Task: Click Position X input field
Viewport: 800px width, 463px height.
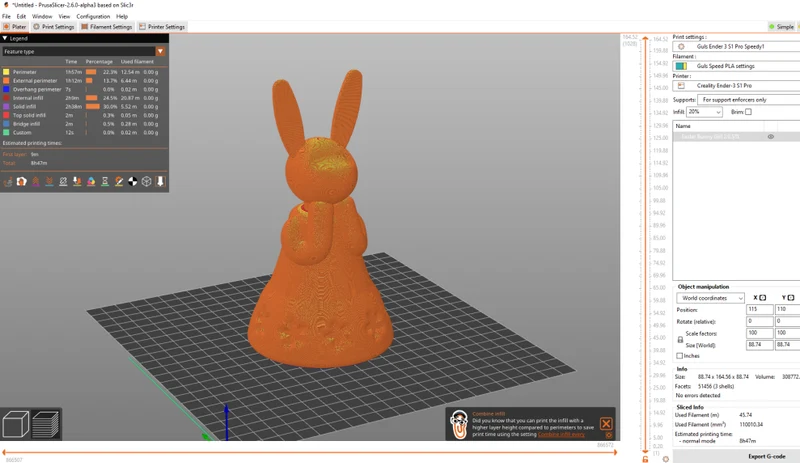Action: [x=759, y=309]
